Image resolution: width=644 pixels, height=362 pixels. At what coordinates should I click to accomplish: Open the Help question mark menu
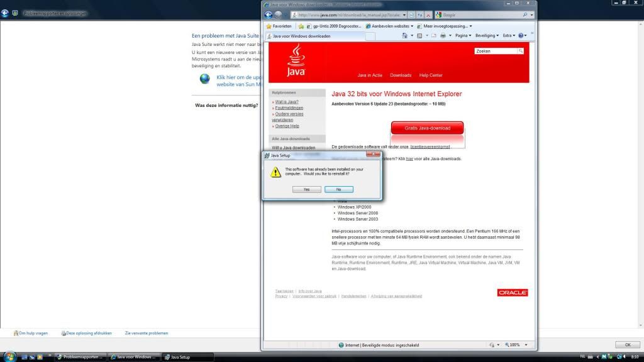[x=523, y=35]
